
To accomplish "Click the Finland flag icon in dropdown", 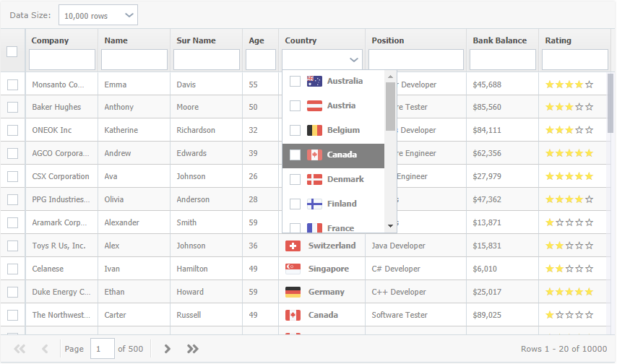I will coord(314,204).
